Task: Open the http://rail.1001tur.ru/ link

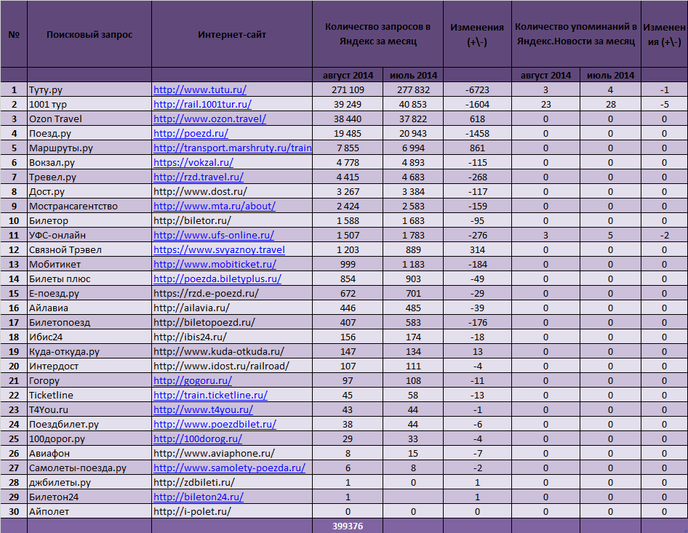Action: (202, 104)
